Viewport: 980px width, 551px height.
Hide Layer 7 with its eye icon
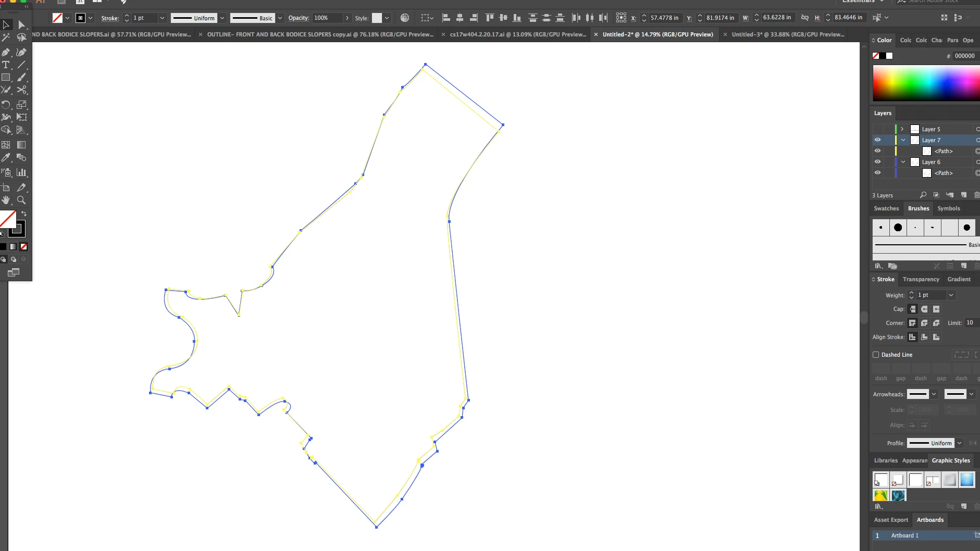pyautogui.click(x=878, y=140)
